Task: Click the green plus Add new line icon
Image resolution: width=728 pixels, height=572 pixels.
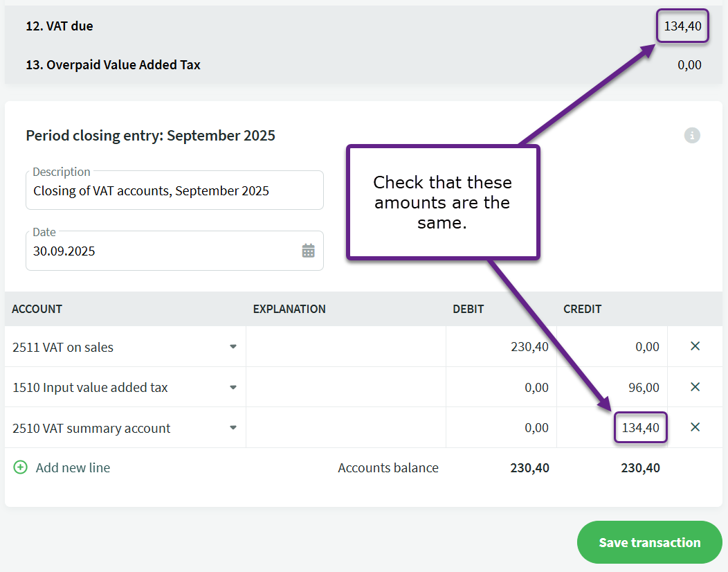Action: [x=21, y=467]
